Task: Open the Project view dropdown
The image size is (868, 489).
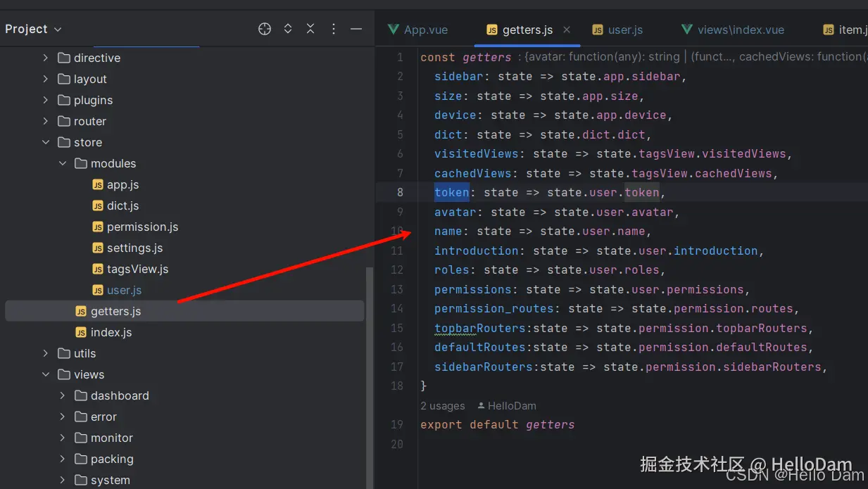Action: (34, 29)
